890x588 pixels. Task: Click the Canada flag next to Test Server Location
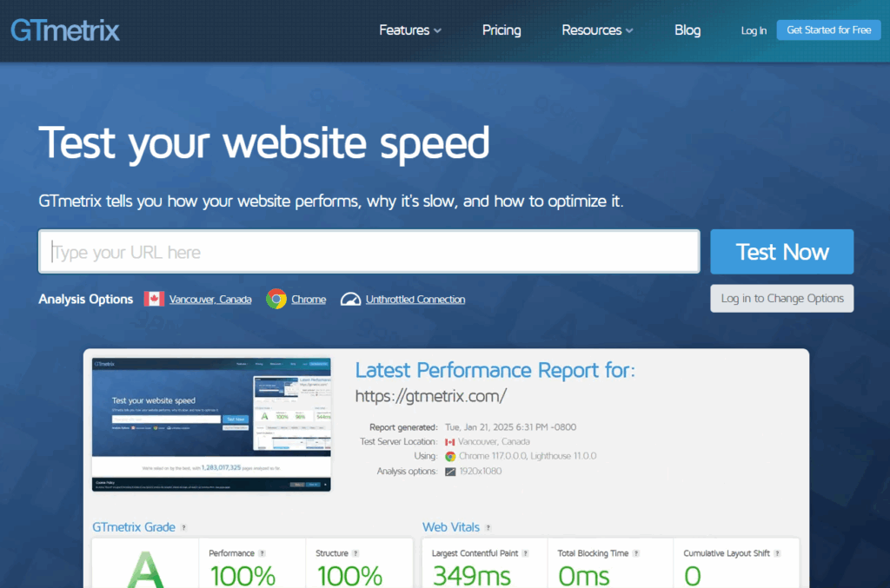(450, 442)
